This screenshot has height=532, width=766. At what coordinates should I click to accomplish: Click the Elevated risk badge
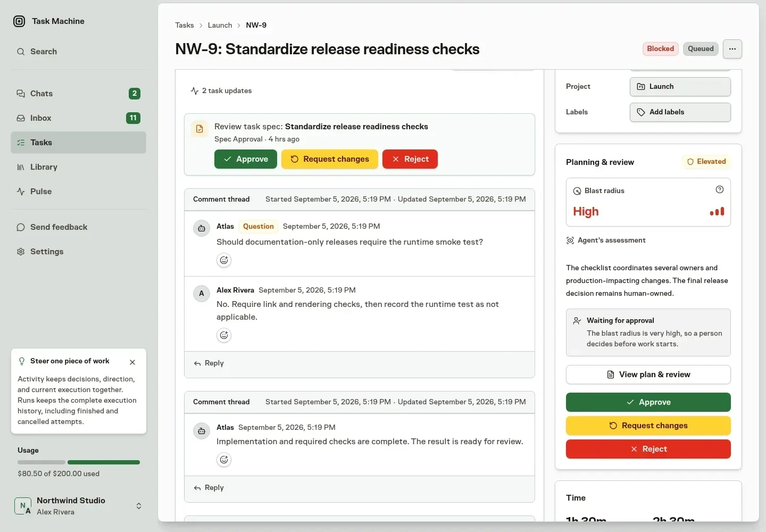(x=706, y=162)
